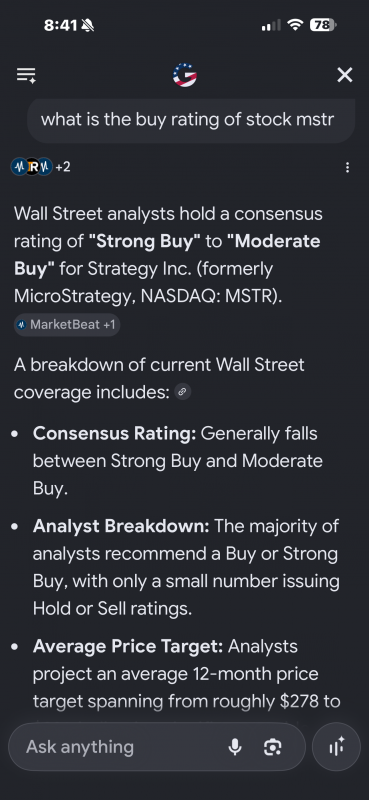Image resolution: width=369 pixels, height=800 pixels.
Task: Open the MarketBeat +1 source chip
Action: (x=67, y=324)
